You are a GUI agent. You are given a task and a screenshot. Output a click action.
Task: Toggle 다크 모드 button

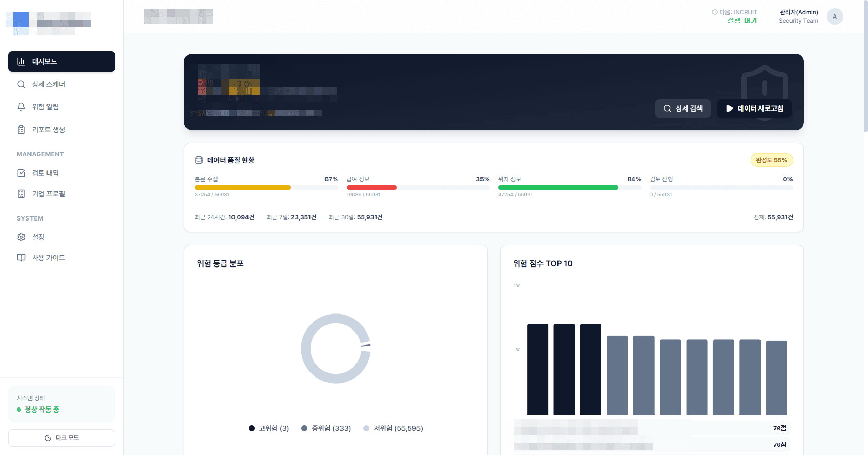pyautogui.click(x=61, y=438)
